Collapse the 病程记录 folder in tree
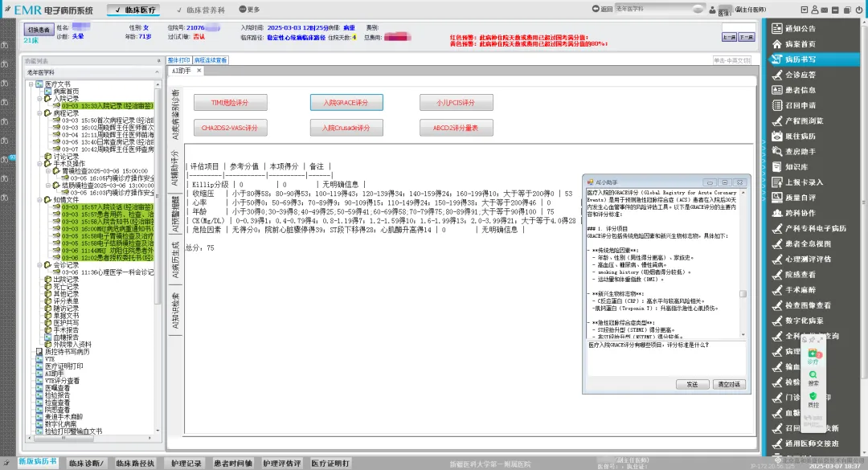This screenshot has width=868, height=470. point(39,113)
